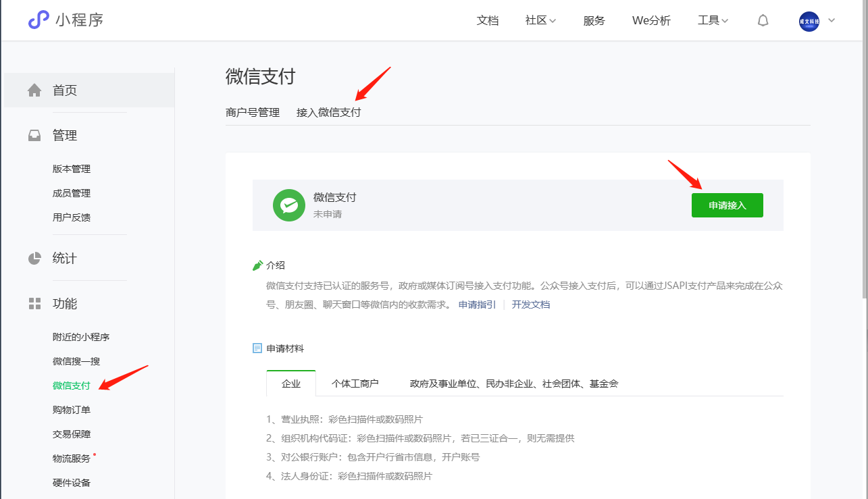Select the 企业 materials tab
The height and width of the screenshot is (499, 868).
pos(291,384)
